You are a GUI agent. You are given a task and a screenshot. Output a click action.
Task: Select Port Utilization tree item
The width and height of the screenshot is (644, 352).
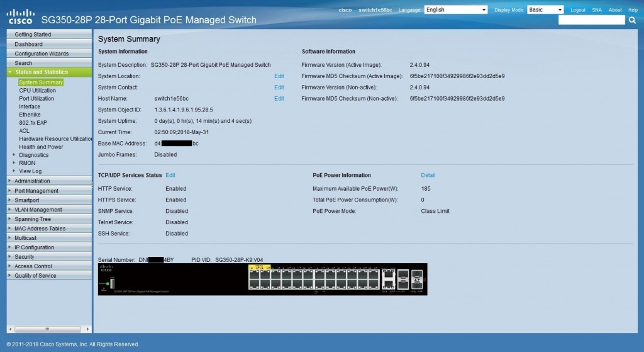coord(36,98)
